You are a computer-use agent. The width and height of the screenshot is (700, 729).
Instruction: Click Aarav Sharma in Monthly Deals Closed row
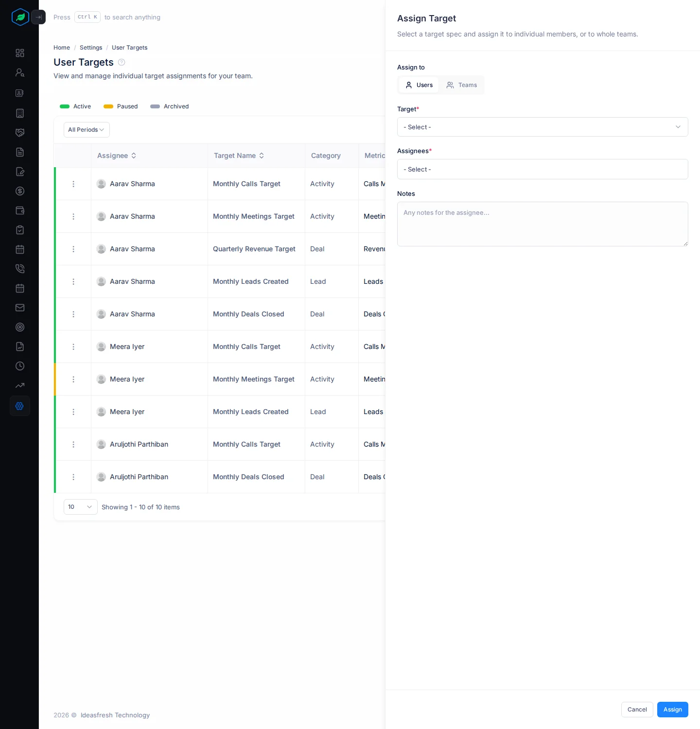(132, 314)
